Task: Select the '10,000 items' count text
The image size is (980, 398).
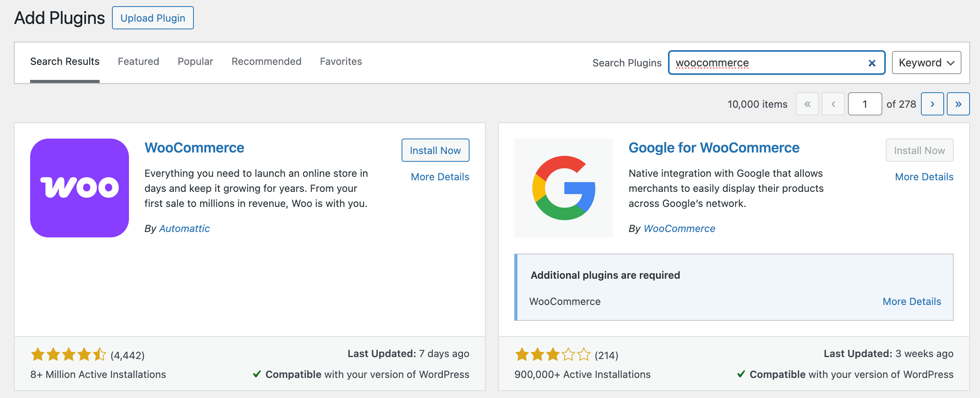Action: (757, 104)
